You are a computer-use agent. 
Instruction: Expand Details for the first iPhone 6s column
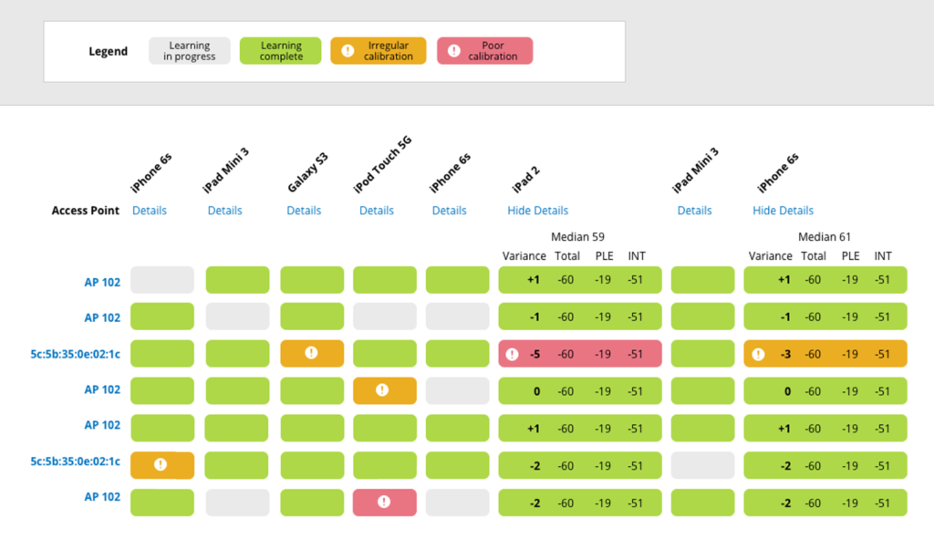[x=149, y=210]
